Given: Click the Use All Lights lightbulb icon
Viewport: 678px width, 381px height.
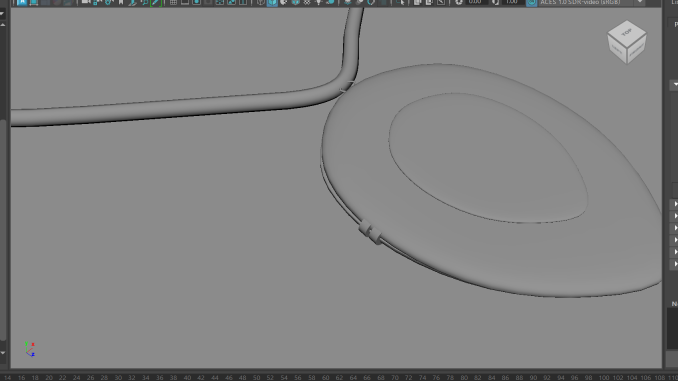Looking at the screenshot, I should click(319, 2).
